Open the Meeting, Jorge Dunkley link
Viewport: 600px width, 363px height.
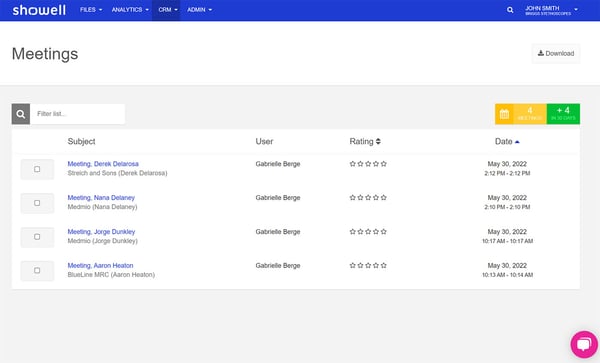101,232
